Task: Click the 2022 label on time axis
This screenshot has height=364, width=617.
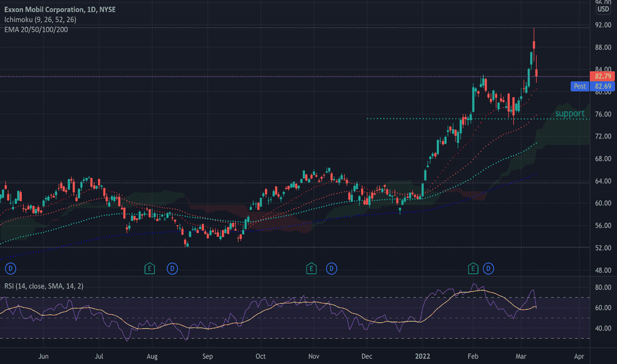Action: click(x=422, y=356)
